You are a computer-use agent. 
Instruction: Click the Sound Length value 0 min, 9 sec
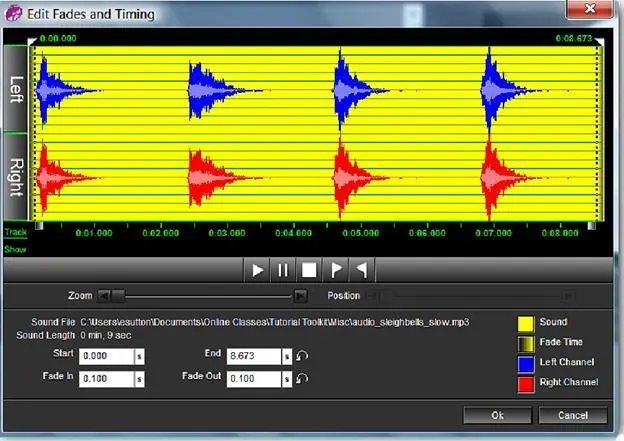[106, 335]
